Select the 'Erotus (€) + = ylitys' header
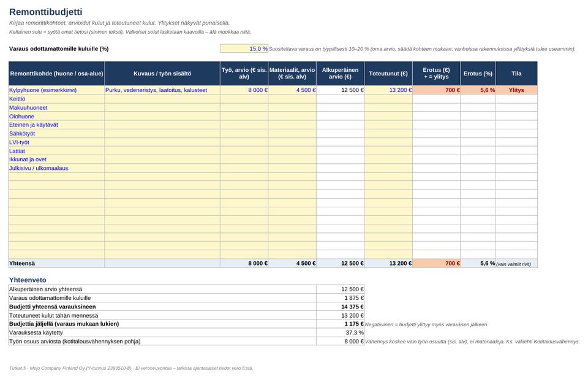 click(x=436, y=73)
